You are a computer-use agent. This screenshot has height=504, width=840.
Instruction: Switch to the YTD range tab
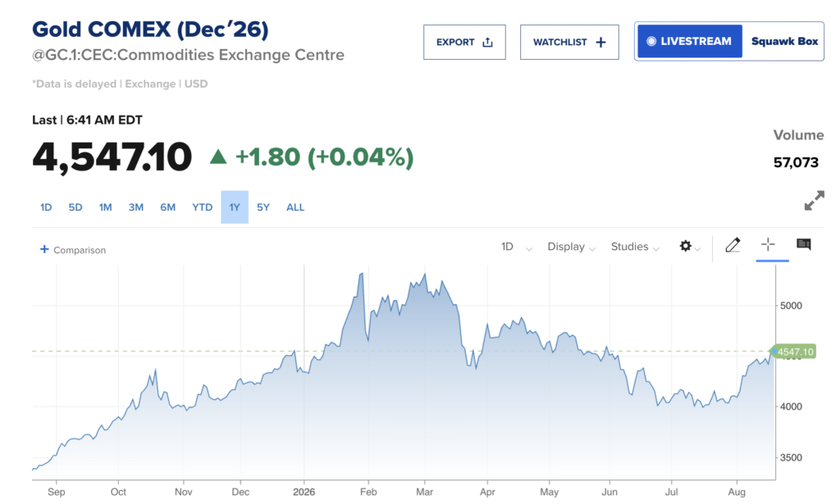[202, 207]
